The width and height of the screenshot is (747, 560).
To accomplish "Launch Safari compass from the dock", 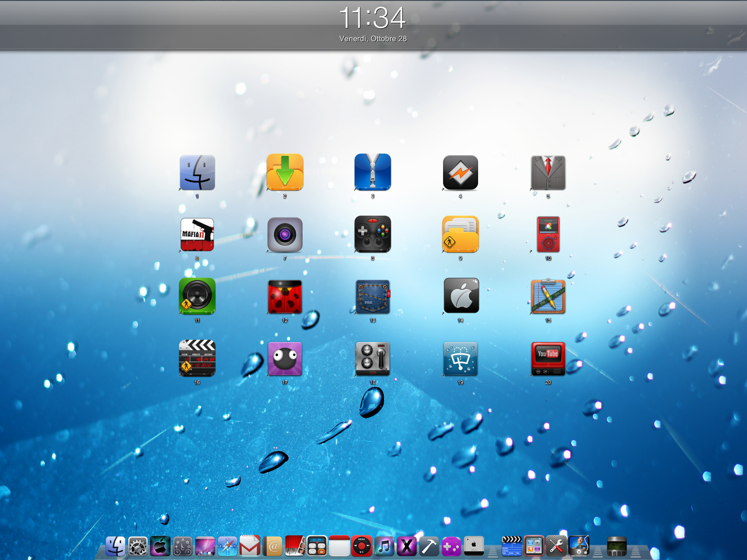I will pos(227,546).
